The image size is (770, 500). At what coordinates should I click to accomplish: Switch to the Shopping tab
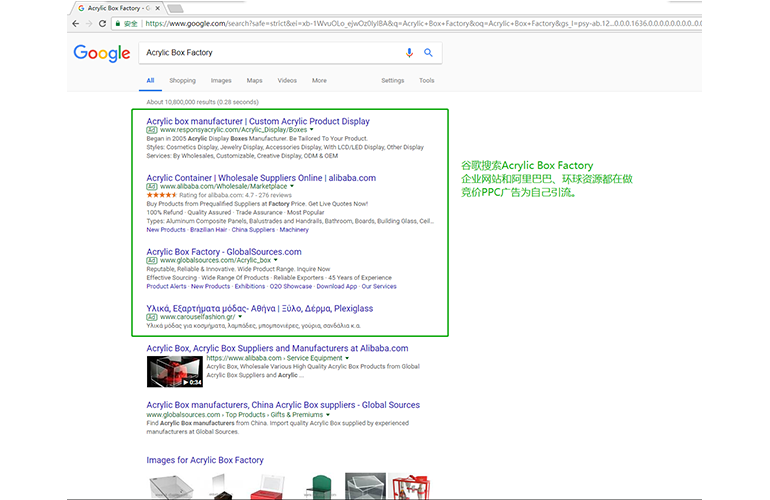(x=182, y=81)
